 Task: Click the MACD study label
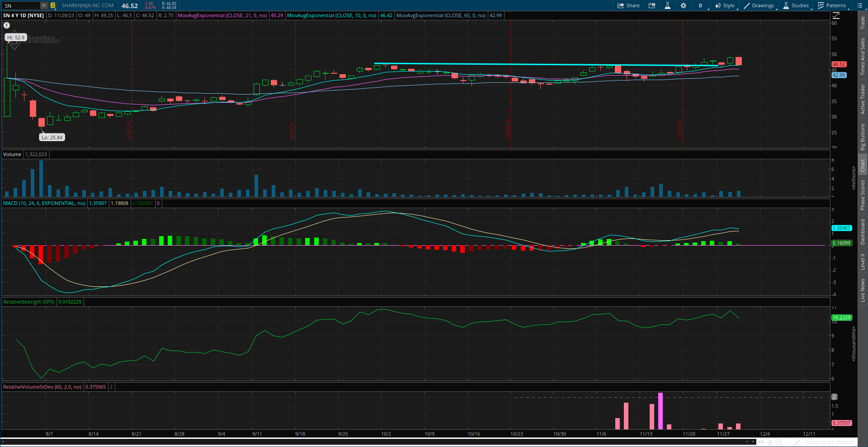click(44, 203)
